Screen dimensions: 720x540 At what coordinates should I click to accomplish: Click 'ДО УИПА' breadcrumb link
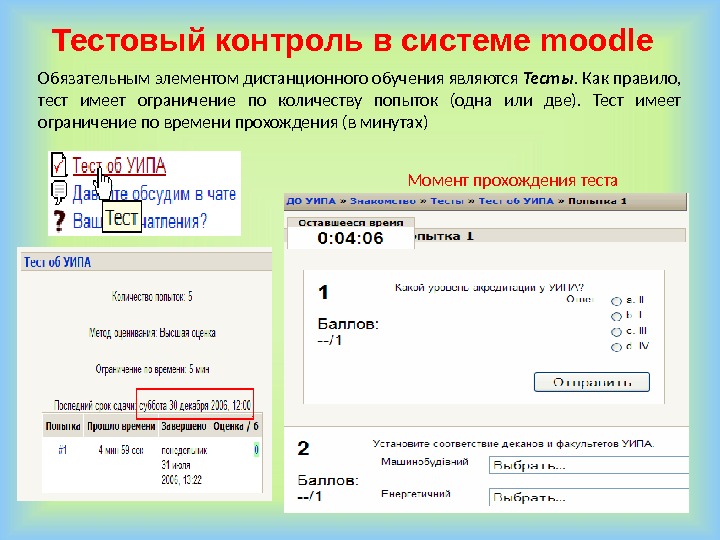(311, 201)
